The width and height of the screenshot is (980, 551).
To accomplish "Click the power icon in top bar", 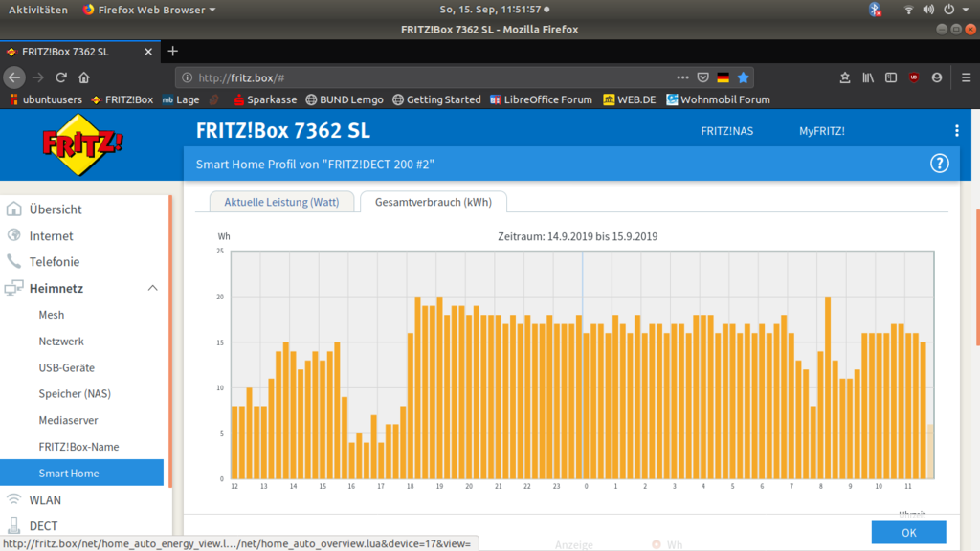I will coord(948,10).
